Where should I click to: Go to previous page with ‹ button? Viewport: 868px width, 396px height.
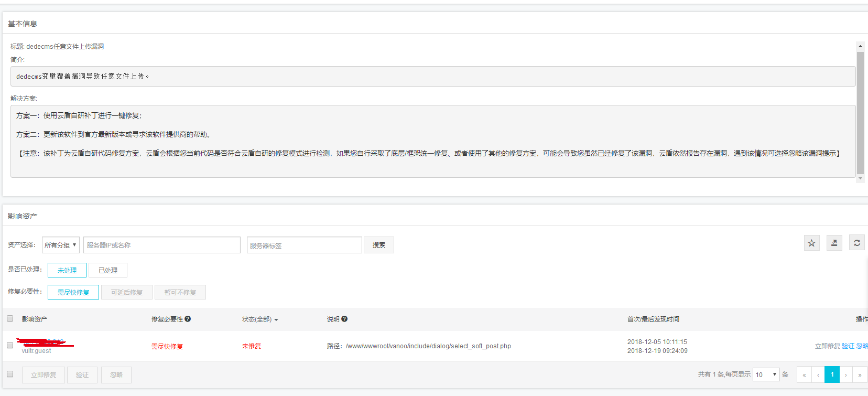(x=818, y=374)
